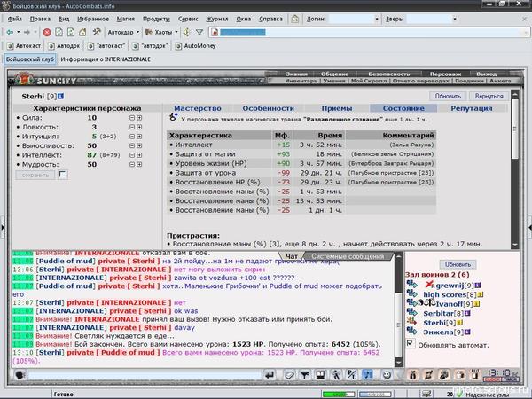Click the highlighted blue chat mode icon
This screenshot has height=399, width=532.
(367, 375)
